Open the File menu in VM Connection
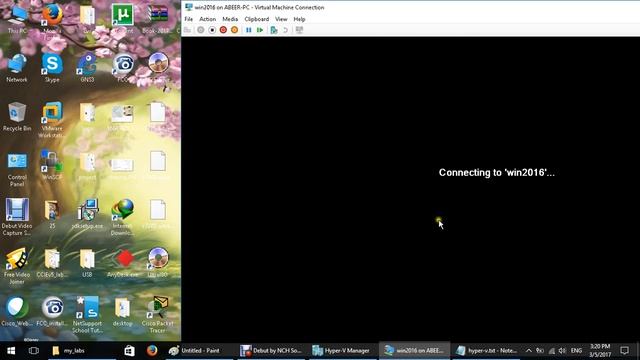The image size is (640, 360). [x=189, y=19]
